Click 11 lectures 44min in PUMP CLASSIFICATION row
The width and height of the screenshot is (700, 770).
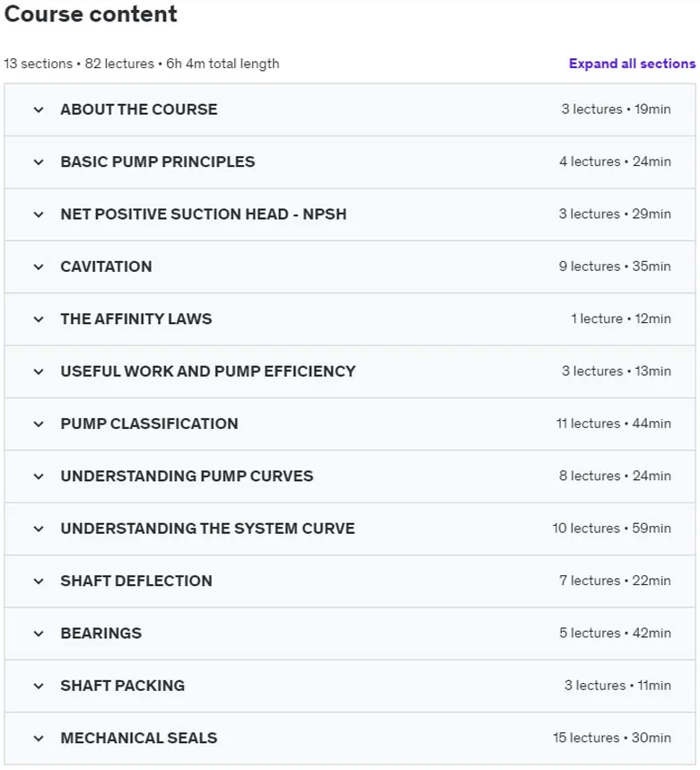pos(613,424)
